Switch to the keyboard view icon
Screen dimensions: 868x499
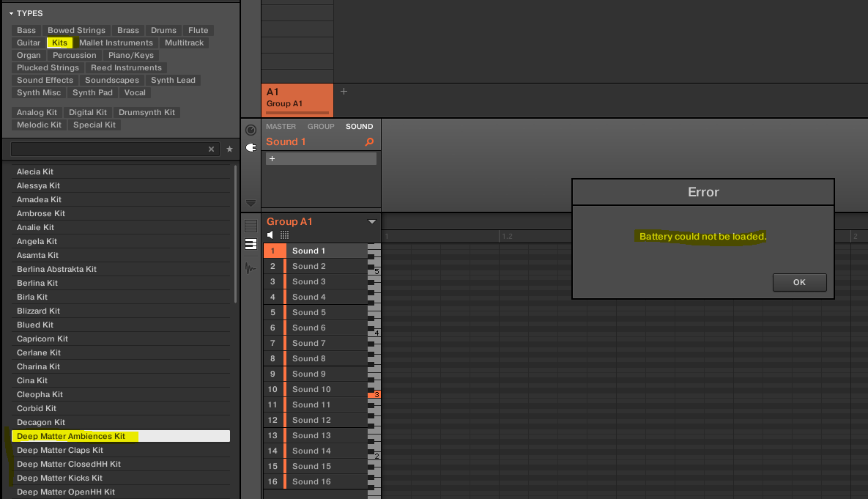(x=251, y=244)
